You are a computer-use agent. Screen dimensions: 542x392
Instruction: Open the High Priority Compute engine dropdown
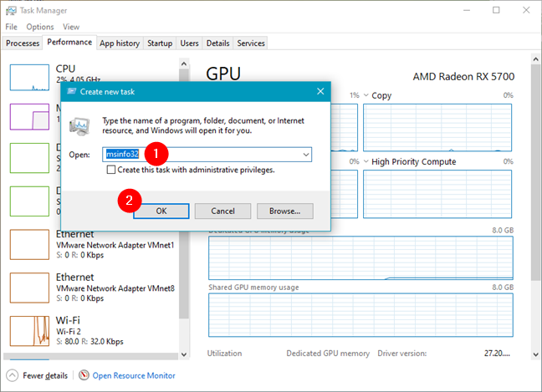[366, 161]
